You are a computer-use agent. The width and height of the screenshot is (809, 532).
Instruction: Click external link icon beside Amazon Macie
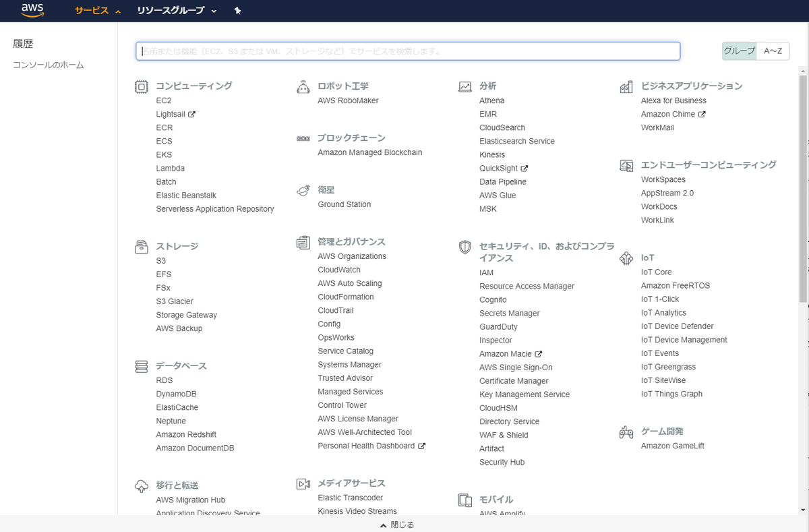coord(539,354)
